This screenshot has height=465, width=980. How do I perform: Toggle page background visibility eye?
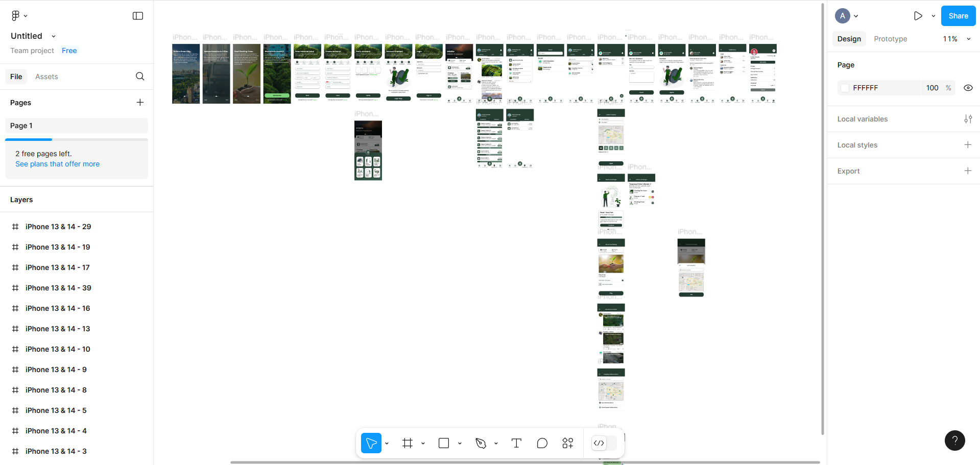click(968, 88)
